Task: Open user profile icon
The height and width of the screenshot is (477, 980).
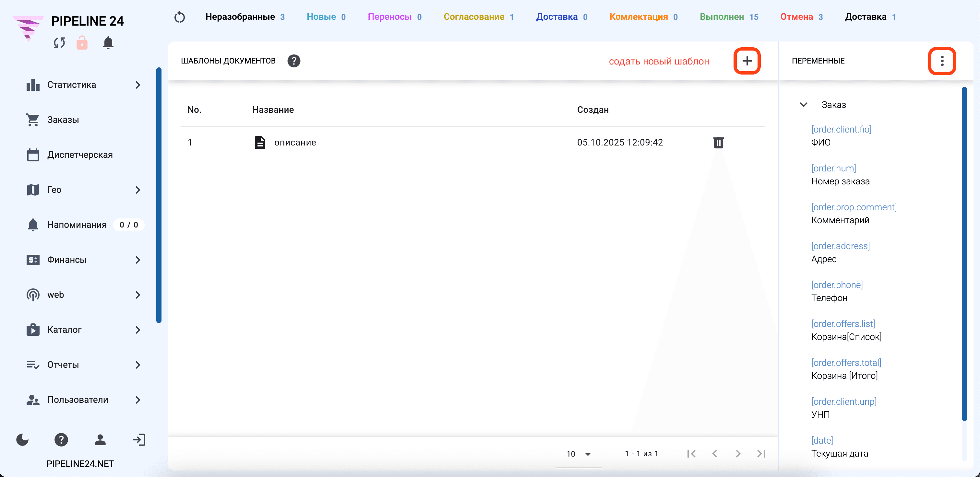Action: click(x=100, y=440)
